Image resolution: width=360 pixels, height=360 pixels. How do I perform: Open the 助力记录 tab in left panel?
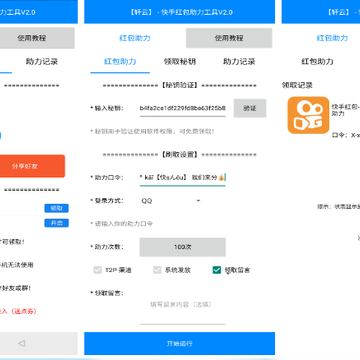coord(42,62)
